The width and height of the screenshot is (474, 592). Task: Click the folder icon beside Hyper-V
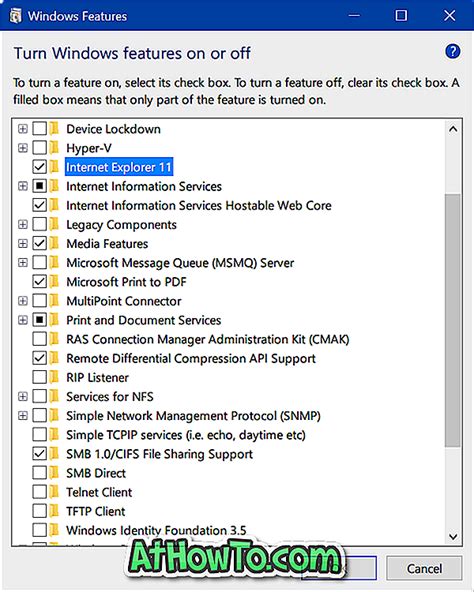[55, 148]
